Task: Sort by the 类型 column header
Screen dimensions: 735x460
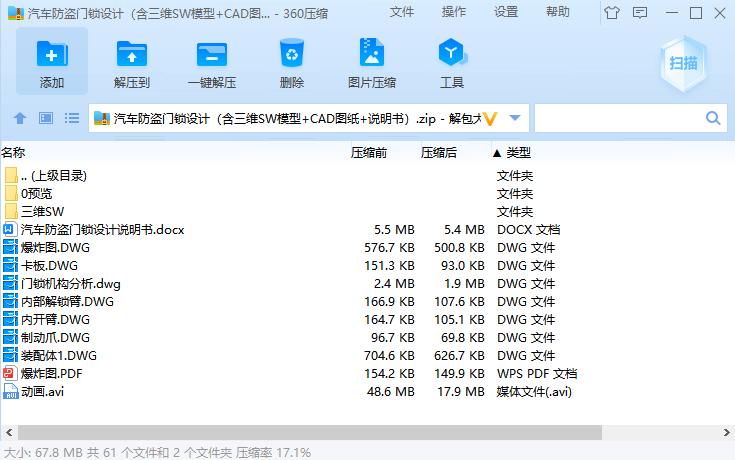Action: coord(518,152)
